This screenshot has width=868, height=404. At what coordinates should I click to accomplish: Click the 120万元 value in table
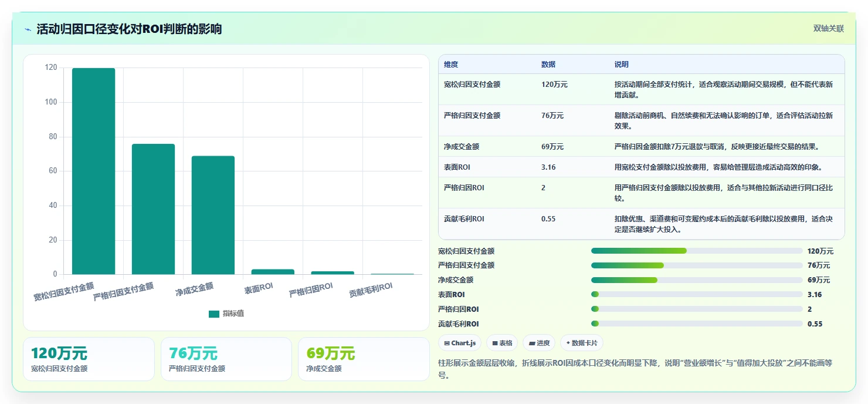[554, 85]
